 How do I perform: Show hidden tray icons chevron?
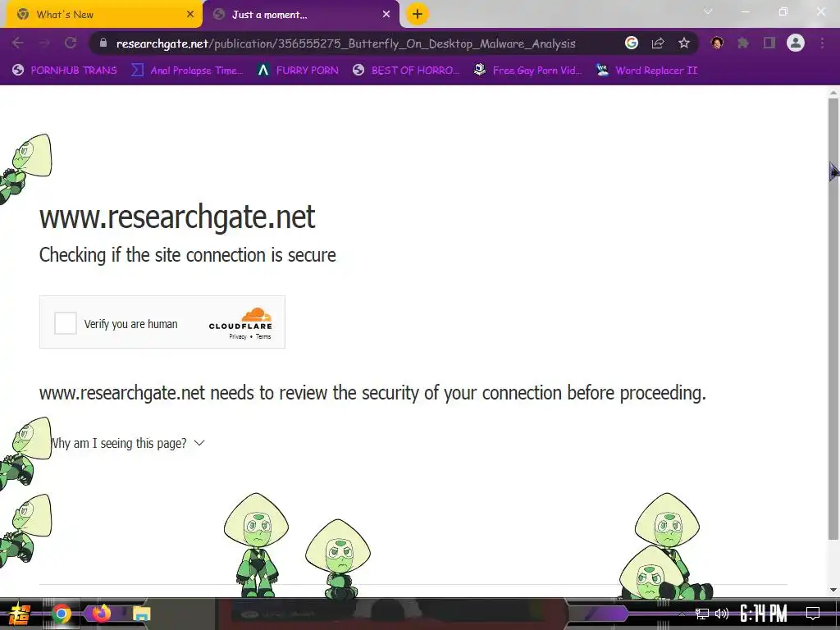coord(682,614)
